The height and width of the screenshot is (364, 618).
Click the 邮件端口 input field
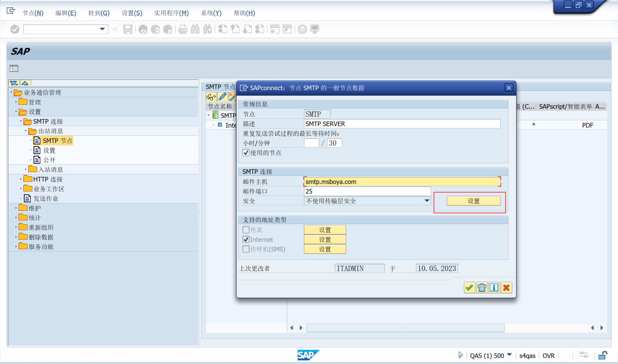point(367,191)
